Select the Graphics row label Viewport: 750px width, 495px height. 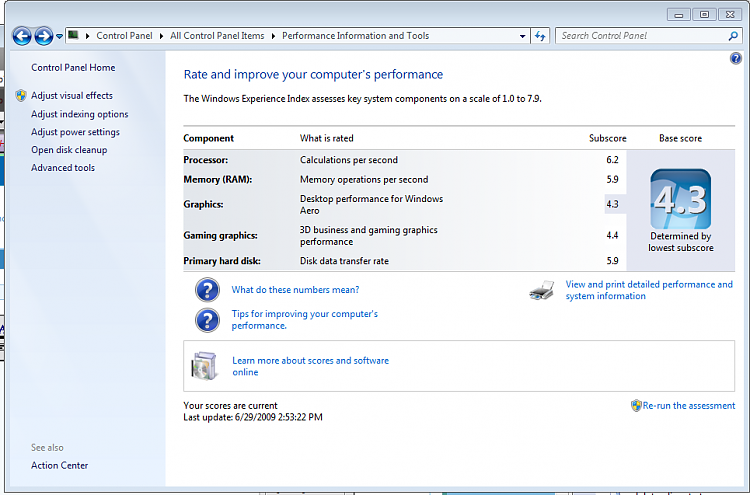click(x=203, y=205)
